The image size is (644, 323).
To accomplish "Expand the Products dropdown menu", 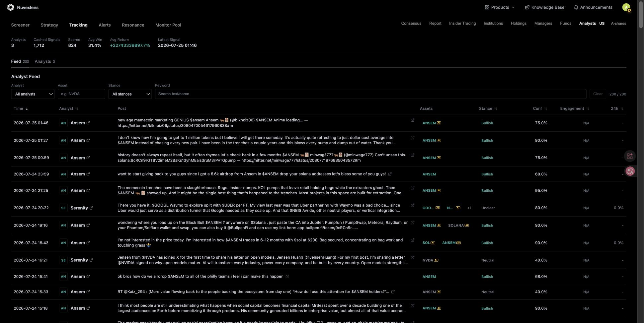I will point(500,7).
